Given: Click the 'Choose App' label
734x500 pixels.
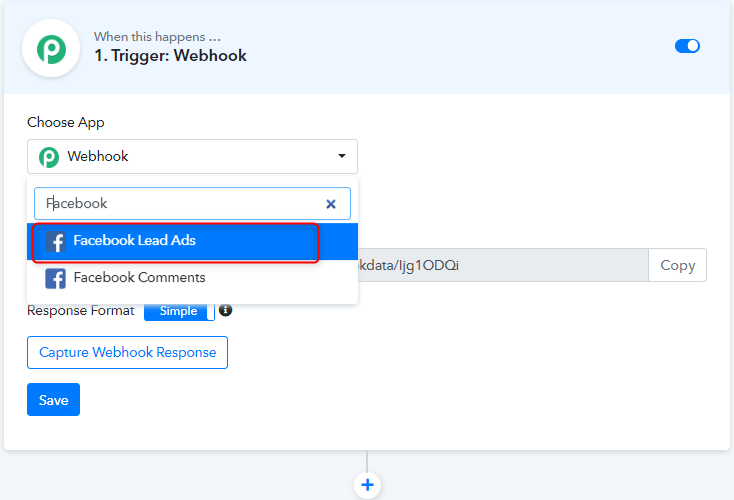Looking at the screenshot, I should click(x=66, y=123).
